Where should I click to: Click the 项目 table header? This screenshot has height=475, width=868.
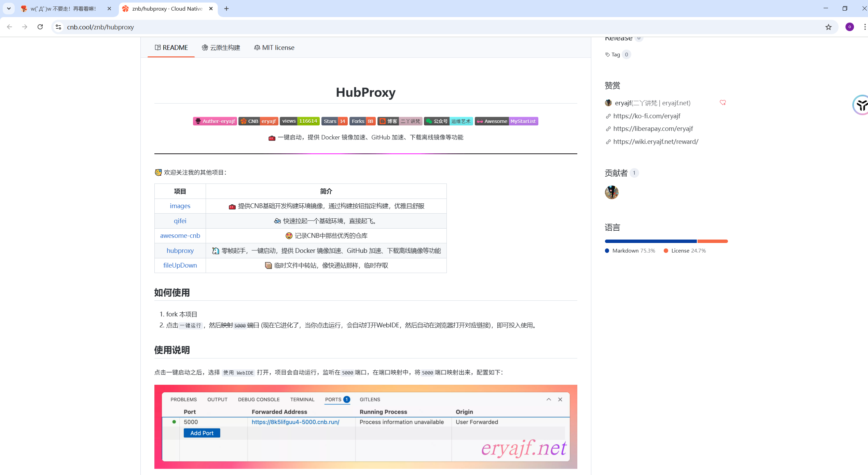click(x=180, y=191)
